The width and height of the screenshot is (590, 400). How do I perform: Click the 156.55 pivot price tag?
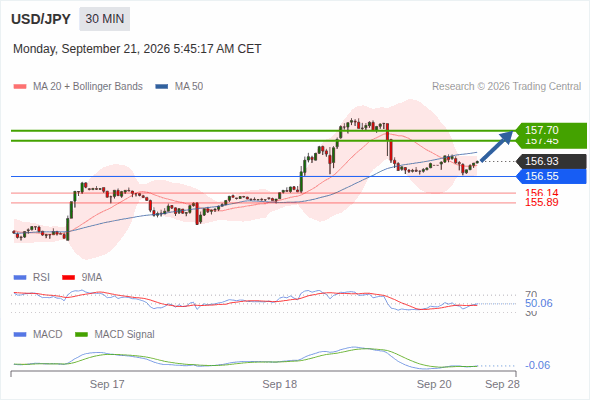coord(551,176)
